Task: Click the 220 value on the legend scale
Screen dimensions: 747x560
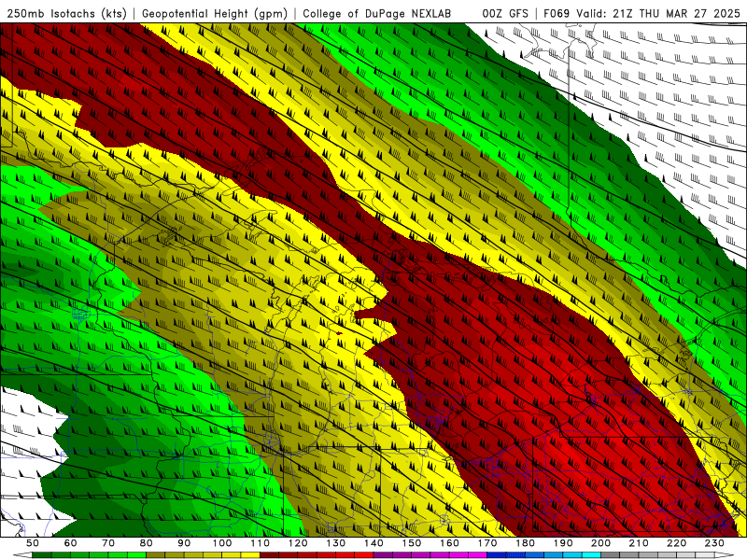Action: point(677,543)
